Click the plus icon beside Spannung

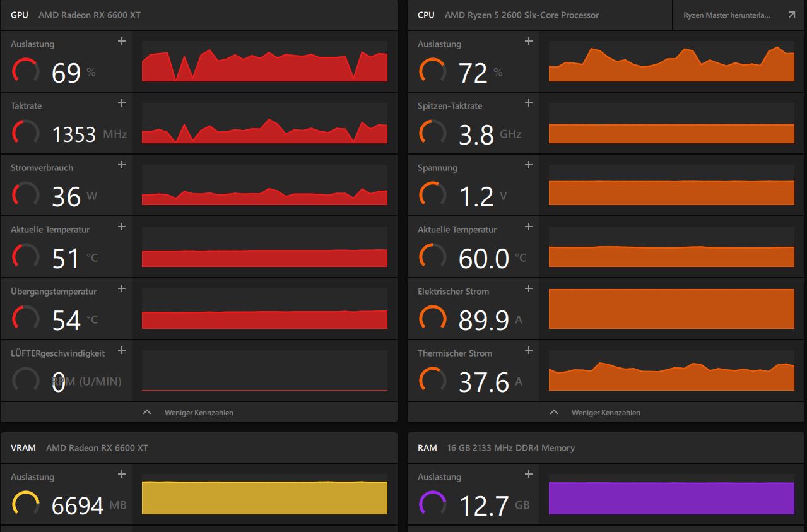click(x=529, y=165)
